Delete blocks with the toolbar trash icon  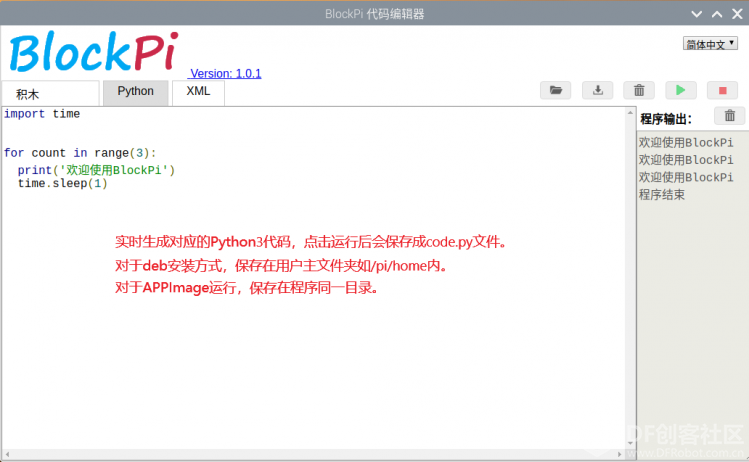pyautogui.click(x=639, y=90)
